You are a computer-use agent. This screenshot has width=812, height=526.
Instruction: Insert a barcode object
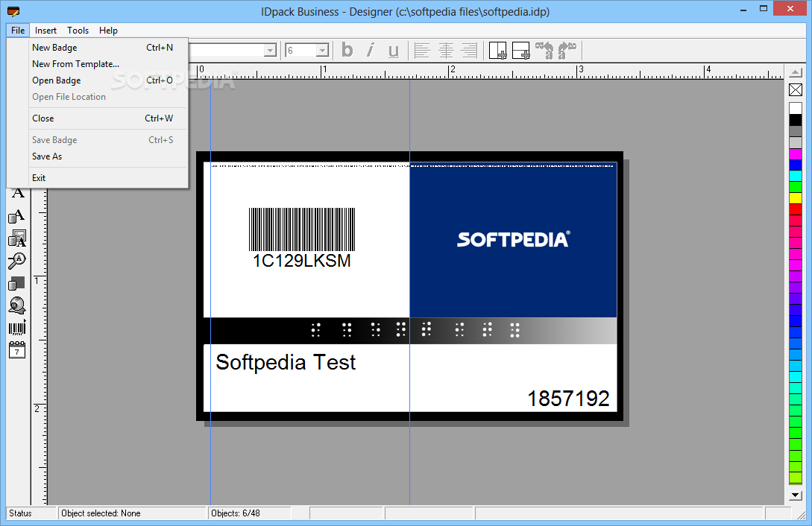[17, 328]
